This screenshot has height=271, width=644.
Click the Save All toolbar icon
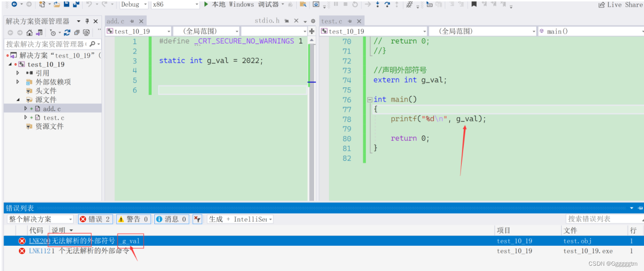tap(76, 4)
